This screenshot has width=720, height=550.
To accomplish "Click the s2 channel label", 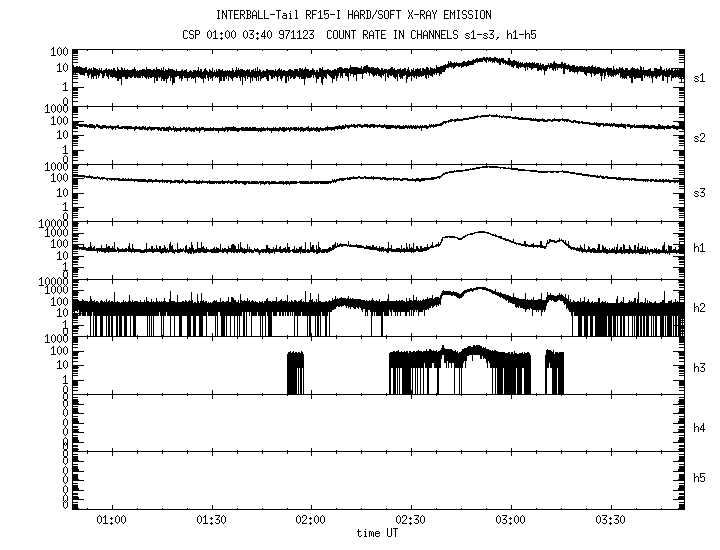I will 700,136.
